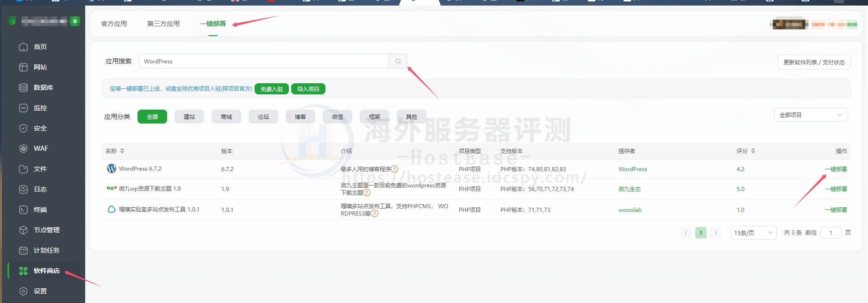The width and height of the screenshot is (868, 303).
Task: Click the 数据库 database icon
Action: (23, 87)
